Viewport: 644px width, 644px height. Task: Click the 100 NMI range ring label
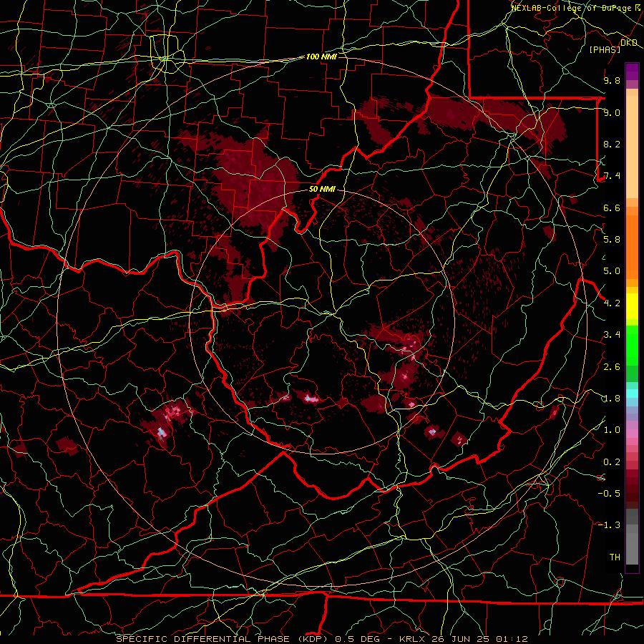pyautogui.click(x=321, y=57)
